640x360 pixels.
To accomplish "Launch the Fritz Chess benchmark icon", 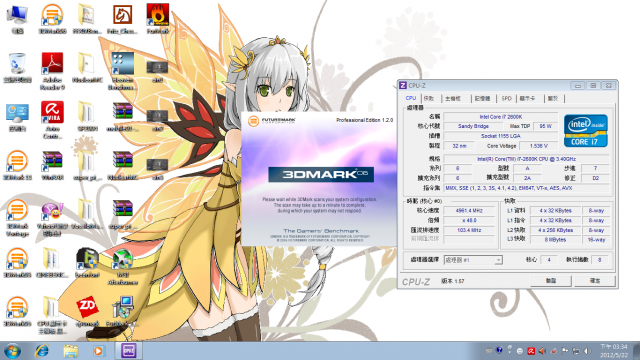I will click(x=122, y=18).
